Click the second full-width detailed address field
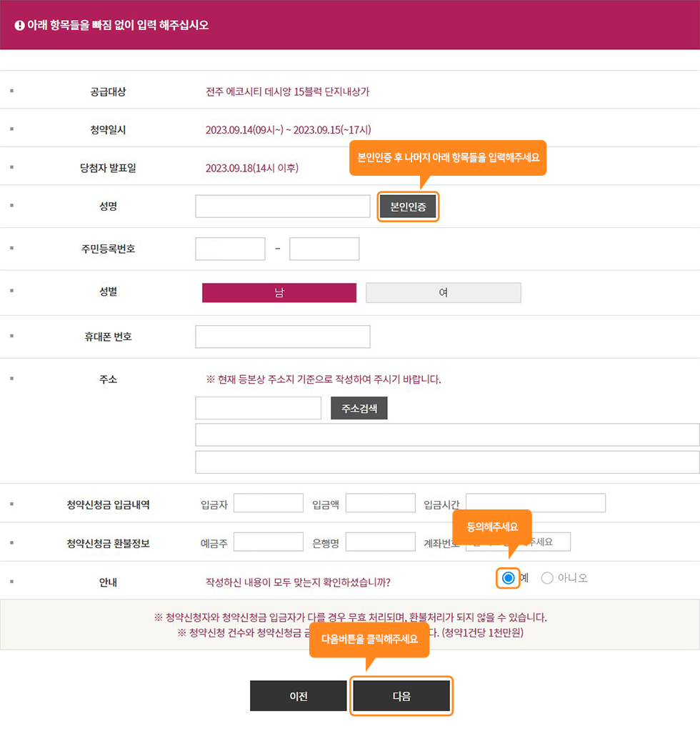Viewport: 700px width, 746px height. [x=447, y=462]
